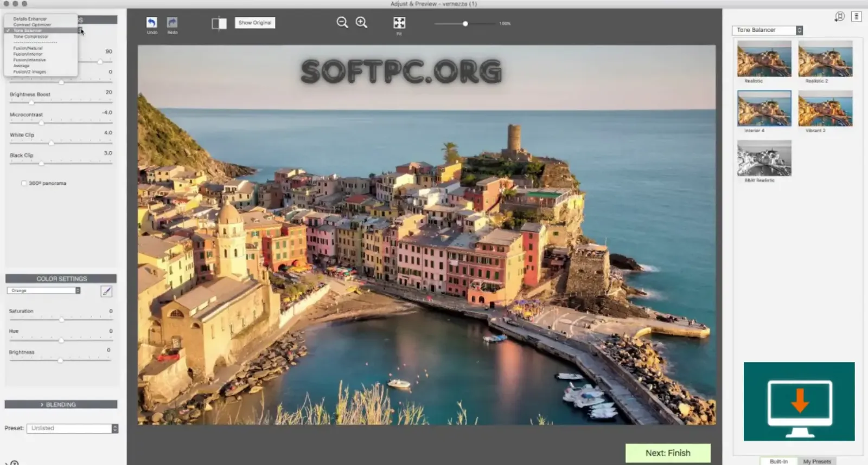The height and width of the screenshot is (465, 868).
Task: Click the Hue slider handle
Action: coord(61,340)
